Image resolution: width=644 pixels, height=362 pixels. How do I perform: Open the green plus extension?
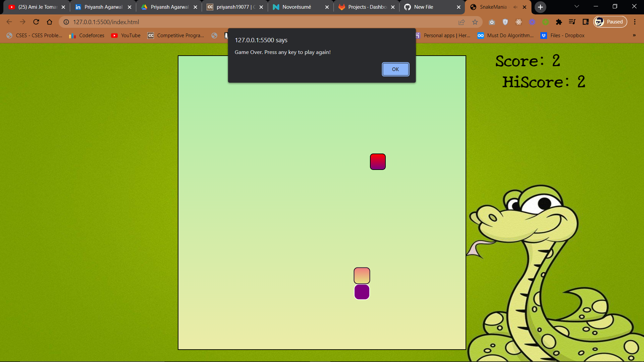point(545,22)
